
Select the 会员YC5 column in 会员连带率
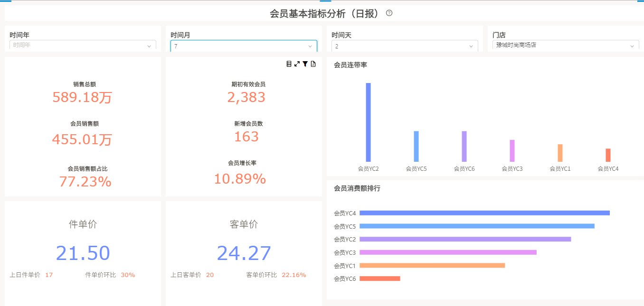[416, 146]
